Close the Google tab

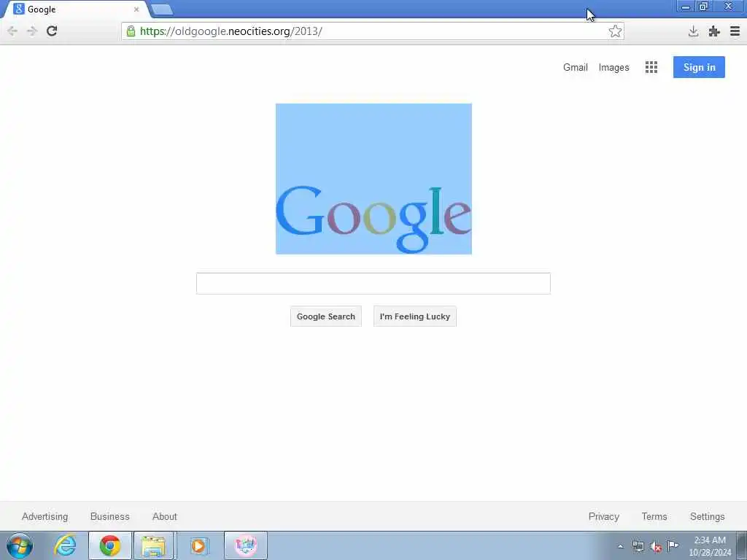click(136, 9)
